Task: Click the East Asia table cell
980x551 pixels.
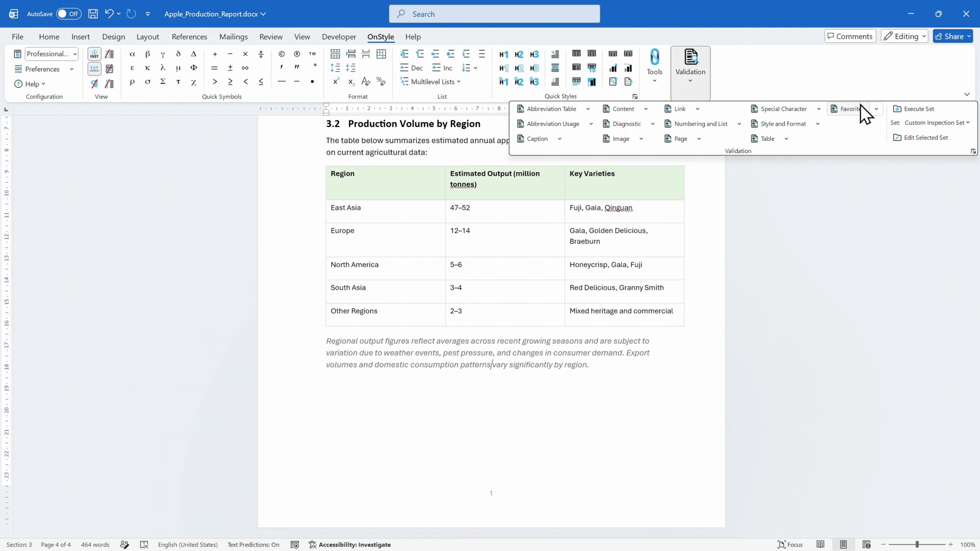Action: 385,211
